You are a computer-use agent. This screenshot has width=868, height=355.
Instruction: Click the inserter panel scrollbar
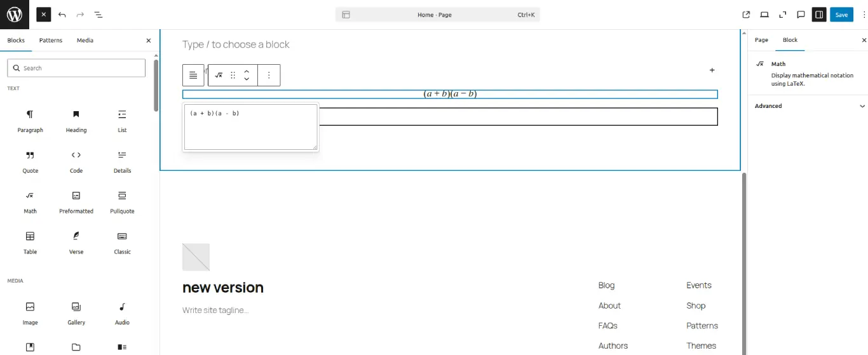156,86
